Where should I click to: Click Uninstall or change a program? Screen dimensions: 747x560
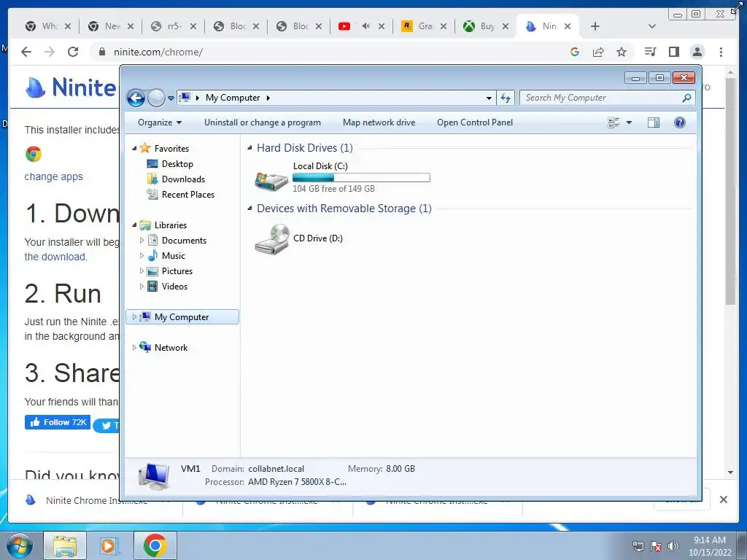[263, 122]
